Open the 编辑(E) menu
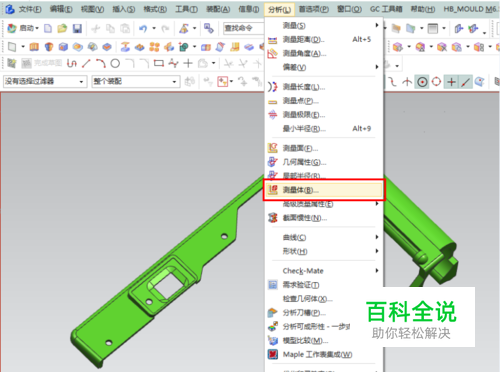 [x=61, y=9]
